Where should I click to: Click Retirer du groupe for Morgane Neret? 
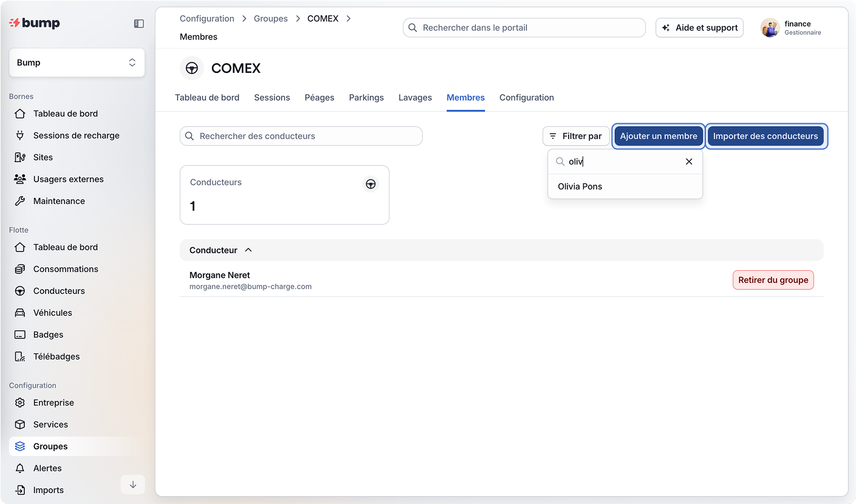tap(773, 280)
